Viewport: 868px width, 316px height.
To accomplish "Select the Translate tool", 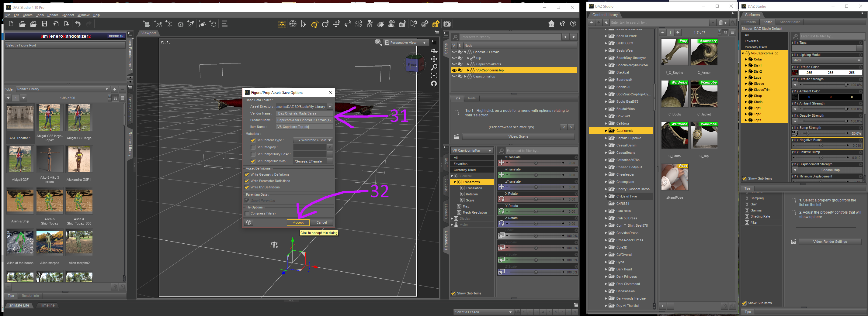I will (336, 24).
